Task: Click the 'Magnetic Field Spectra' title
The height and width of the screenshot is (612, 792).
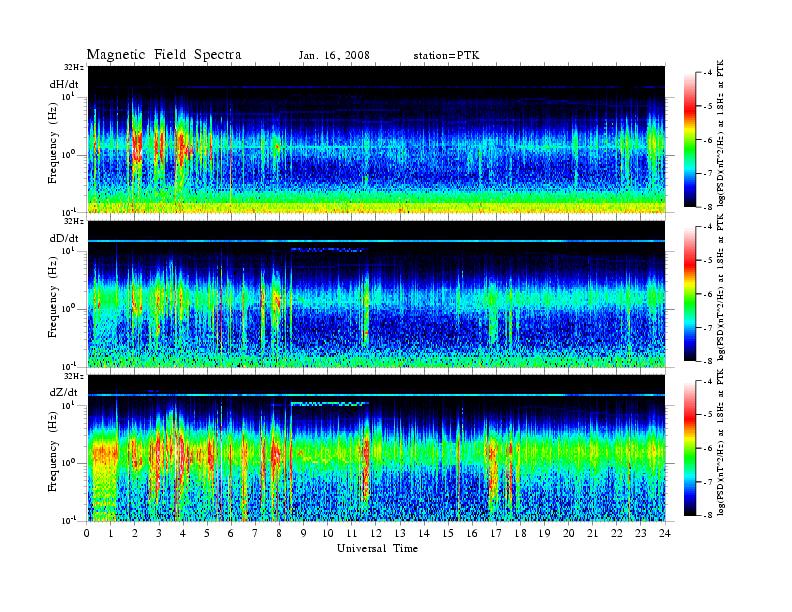Action: [x=164, y=55]
